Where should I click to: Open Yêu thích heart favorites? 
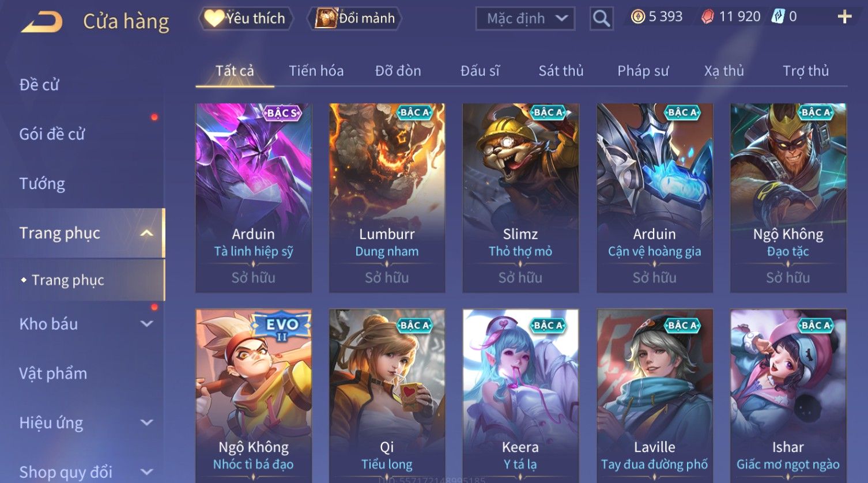click(246, 18)
